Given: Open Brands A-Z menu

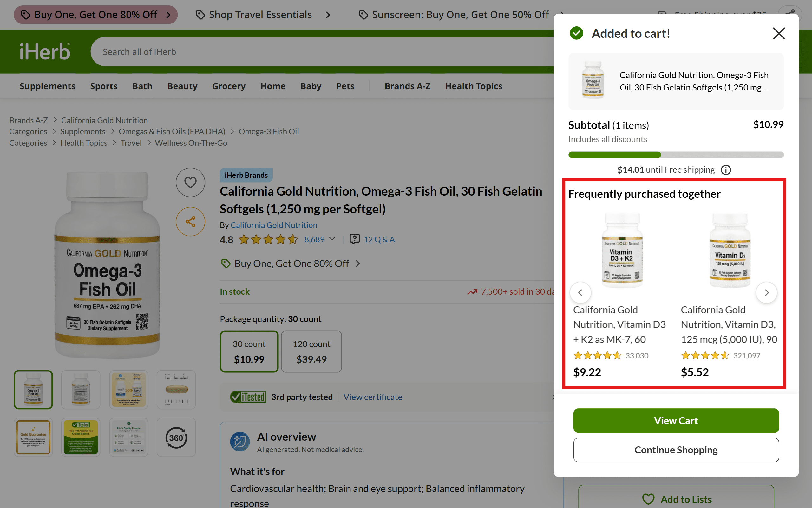Looking at the screenshot, I should point(407,86).
